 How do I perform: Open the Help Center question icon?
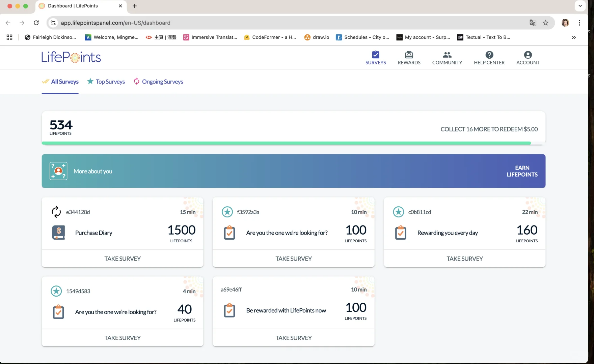point(489,55)
